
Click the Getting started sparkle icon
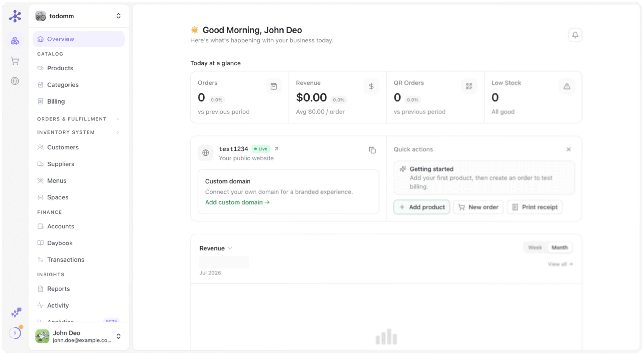[x=402, y=169]
